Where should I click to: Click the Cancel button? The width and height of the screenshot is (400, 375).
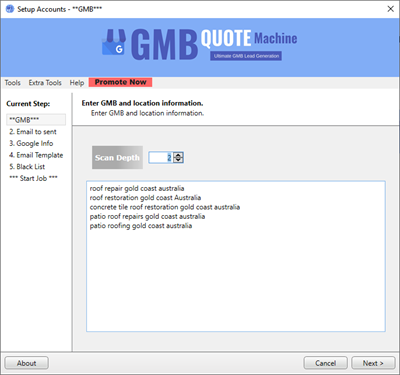pyautogui.click(x=325, y=363)
